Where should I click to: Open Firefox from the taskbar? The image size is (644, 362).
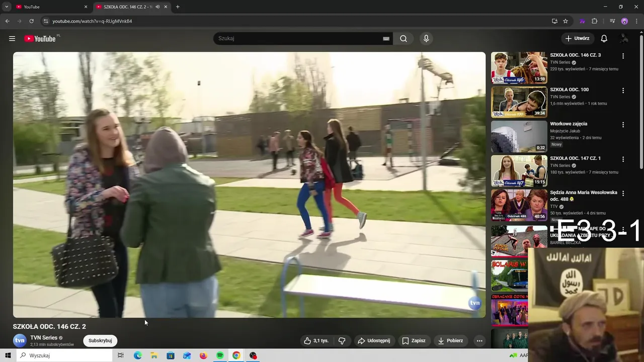[203, 355]
